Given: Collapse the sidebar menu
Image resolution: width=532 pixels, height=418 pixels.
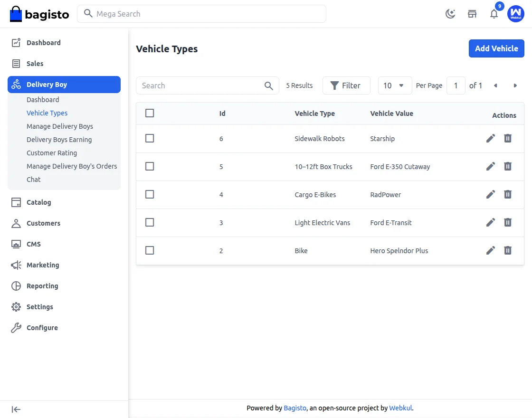Looking at the screenshot, I should (16, 409).
